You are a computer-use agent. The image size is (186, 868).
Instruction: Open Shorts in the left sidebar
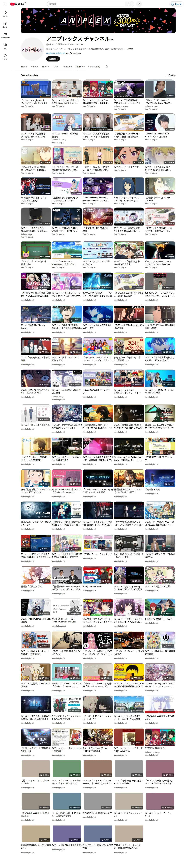(5, 25)
